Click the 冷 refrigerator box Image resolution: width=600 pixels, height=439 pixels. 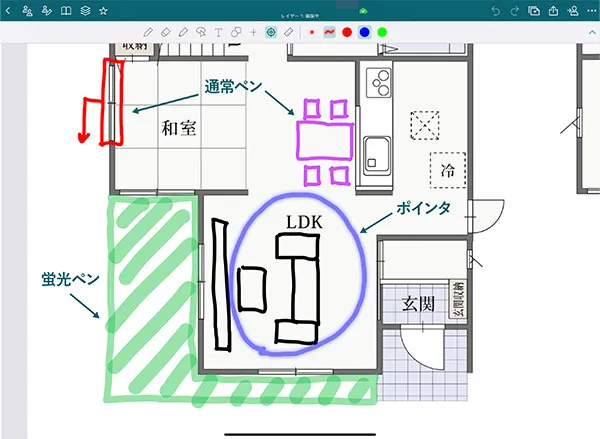click(x=448, y=170)
